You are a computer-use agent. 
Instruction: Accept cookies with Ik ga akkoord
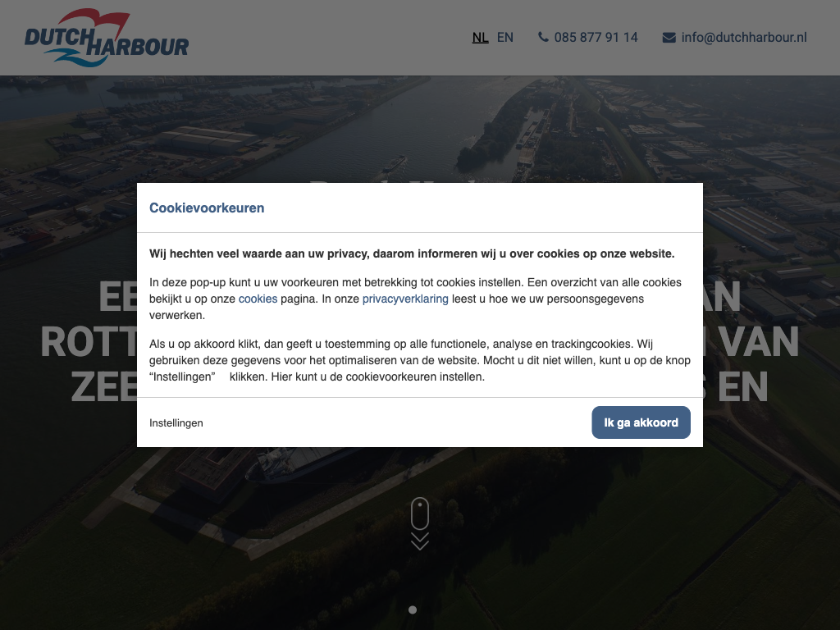(x=641, y=422)
